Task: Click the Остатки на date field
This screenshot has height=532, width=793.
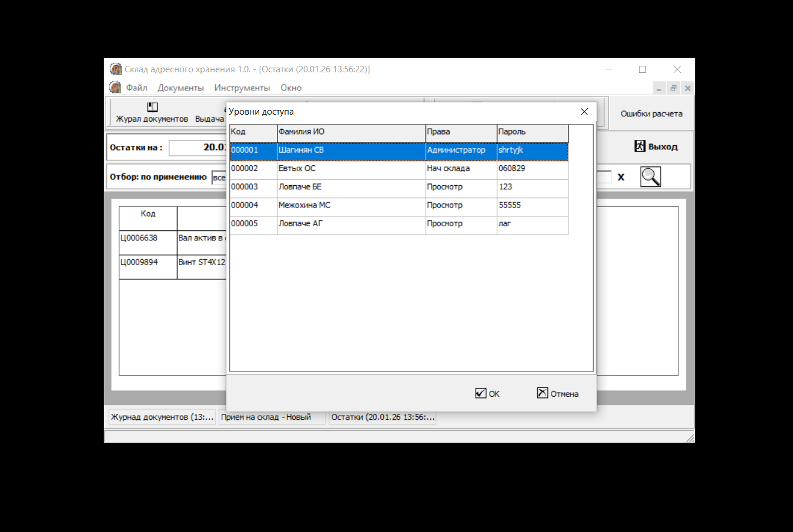Action: tap(198, 148)
